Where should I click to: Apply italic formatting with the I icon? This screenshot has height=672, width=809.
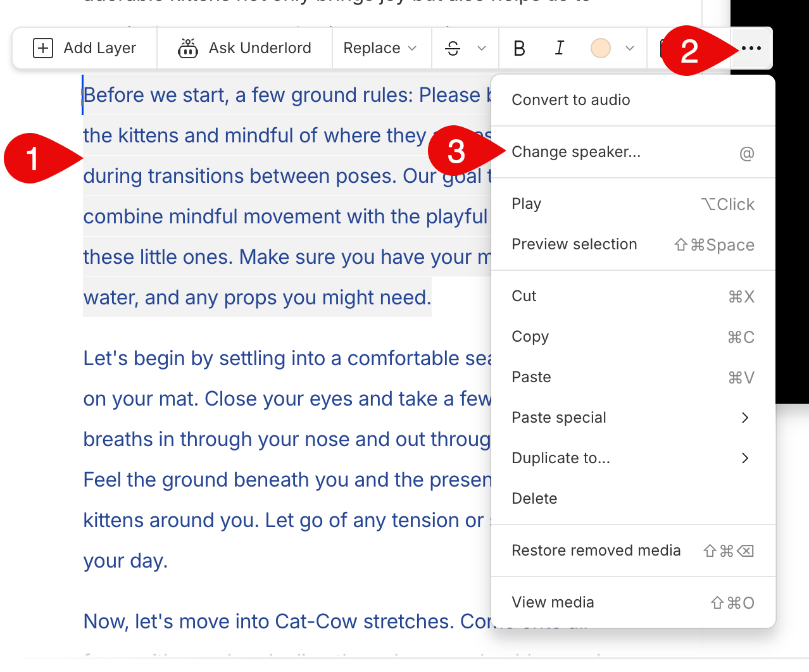(x=559, y=47)
